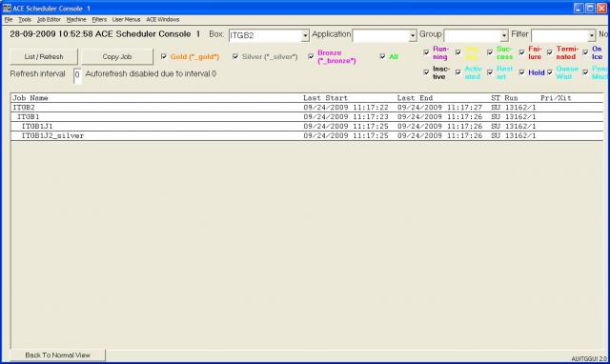Viewport: 610px width, 364px height.
Task: Open the Job Editor menu
Action: click(x=49, y=19)
